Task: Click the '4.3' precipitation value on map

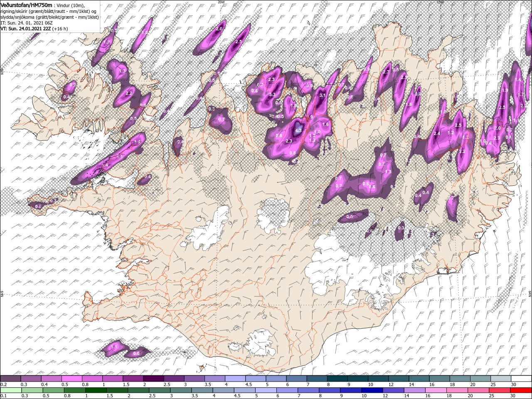Action: pyautogui.click(x=298, y=131)
